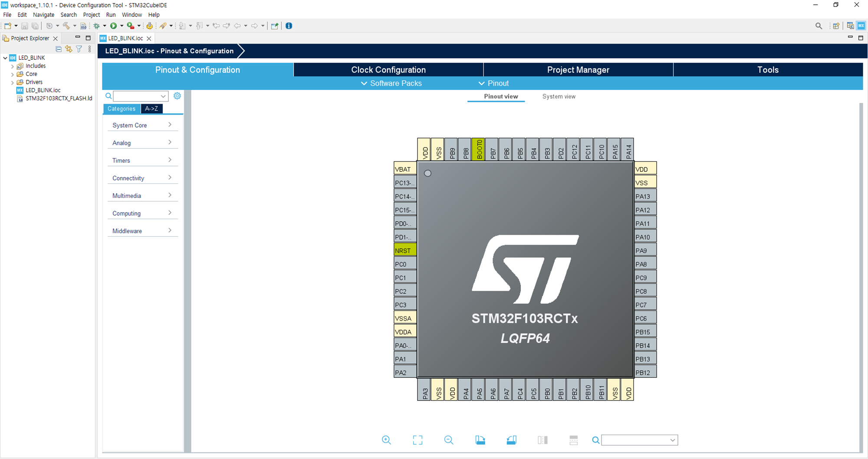Click the toolbar information icon
This screenshot has width=868, height=459.
point(289,26)
